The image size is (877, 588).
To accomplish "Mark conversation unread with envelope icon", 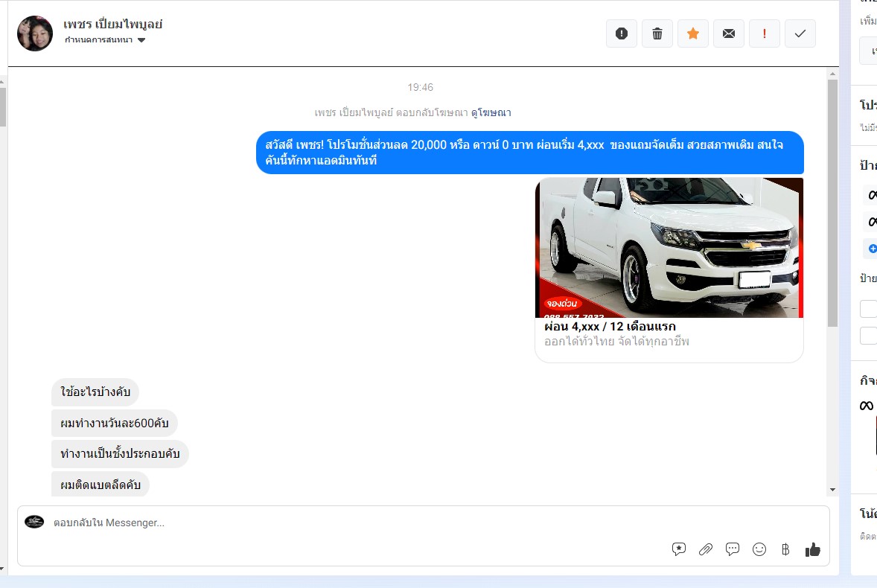I will tap(729, 33).
